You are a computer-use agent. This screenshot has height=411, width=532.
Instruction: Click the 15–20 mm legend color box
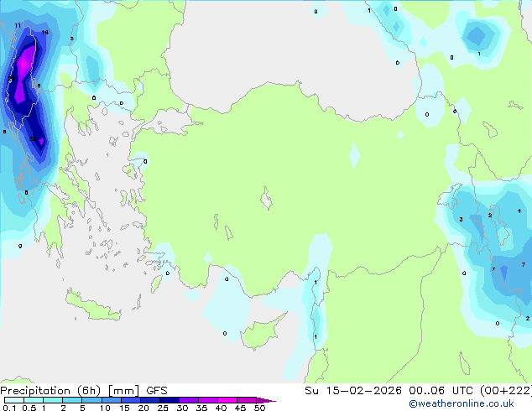tap(131, 400)
